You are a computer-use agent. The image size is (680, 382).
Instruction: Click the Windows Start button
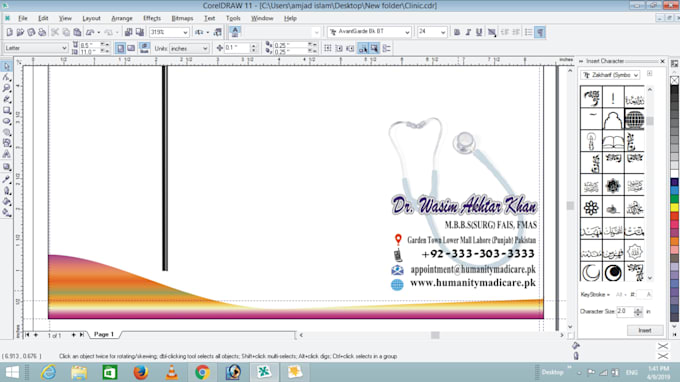tap(12, 372)
